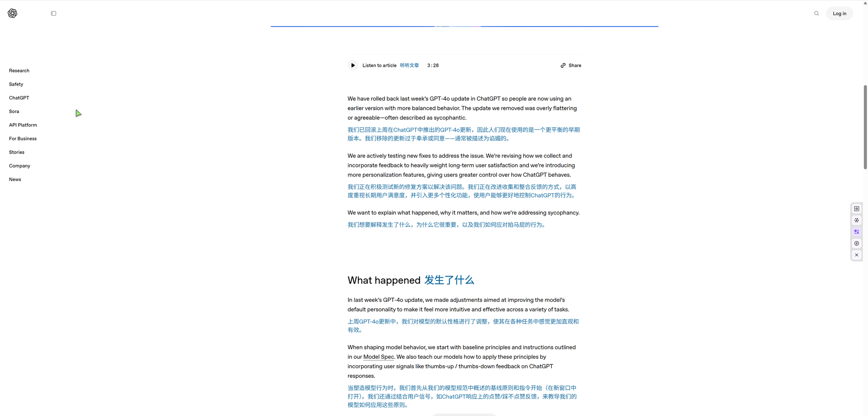Click the 'What happened' heading

[x=384, y=280]
